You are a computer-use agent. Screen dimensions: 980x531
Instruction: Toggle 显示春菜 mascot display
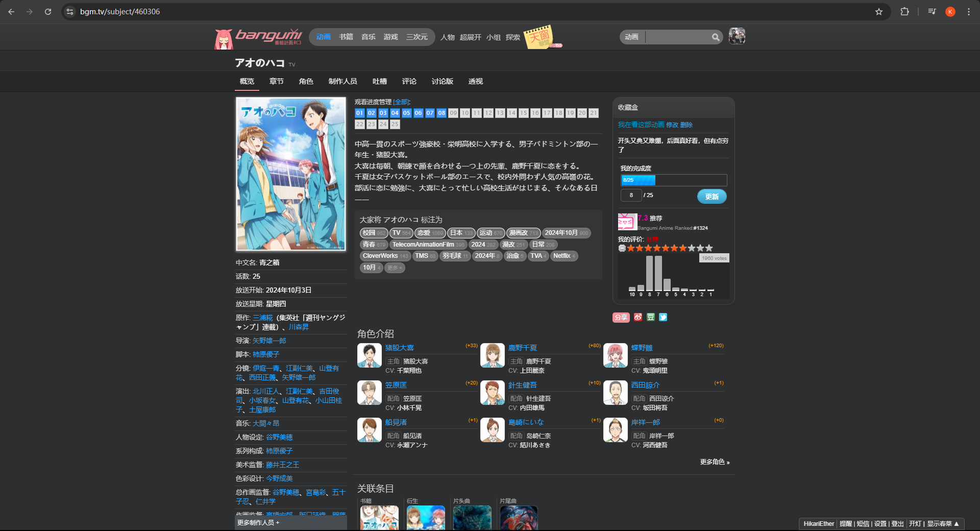point(943,524)
